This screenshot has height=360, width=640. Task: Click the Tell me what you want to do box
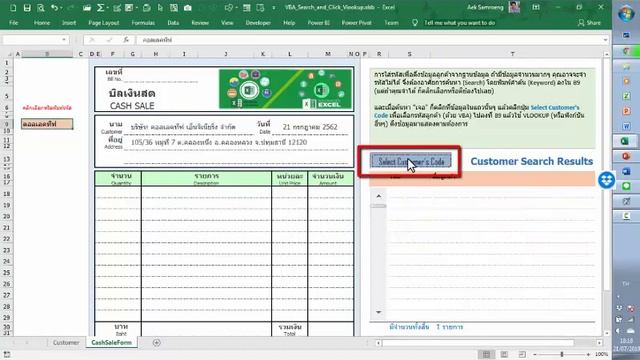point(460,23)
